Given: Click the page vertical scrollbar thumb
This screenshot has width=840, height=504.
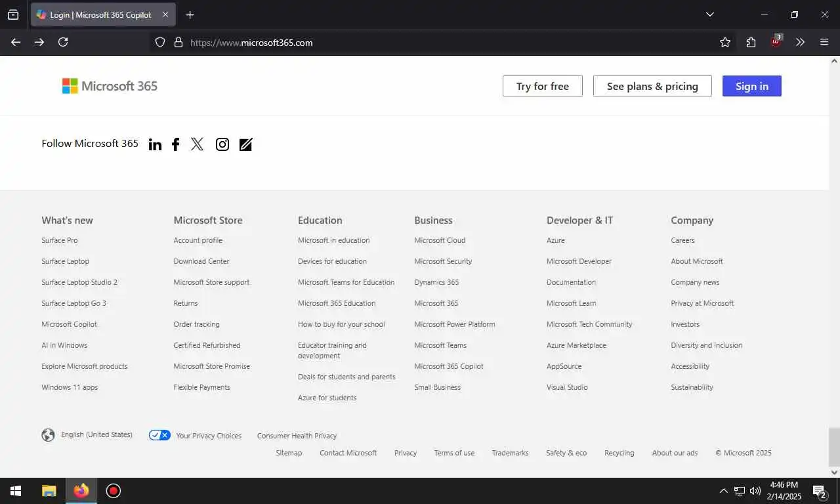Looking at the screenshot, I should tap(834, 446).
